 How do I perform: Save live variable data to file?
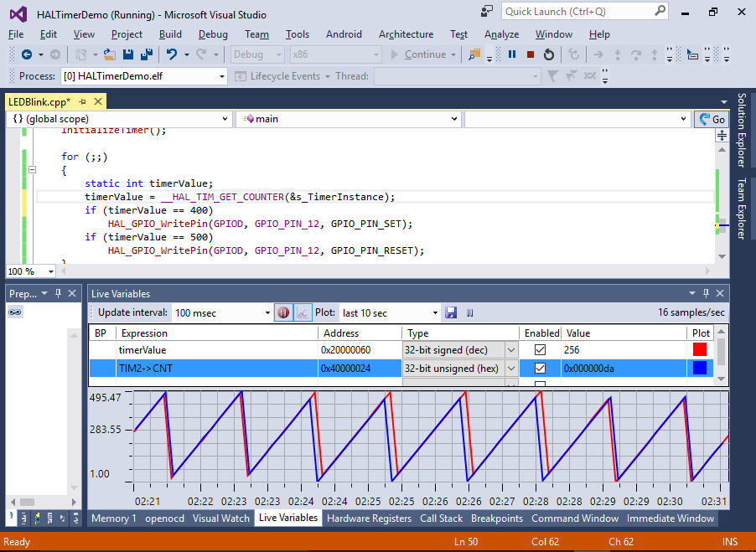pos(452,312)
